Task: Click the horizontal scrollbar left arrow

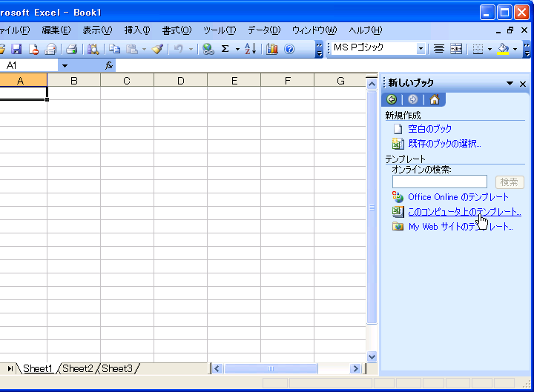Action: (x=217, y=368)
